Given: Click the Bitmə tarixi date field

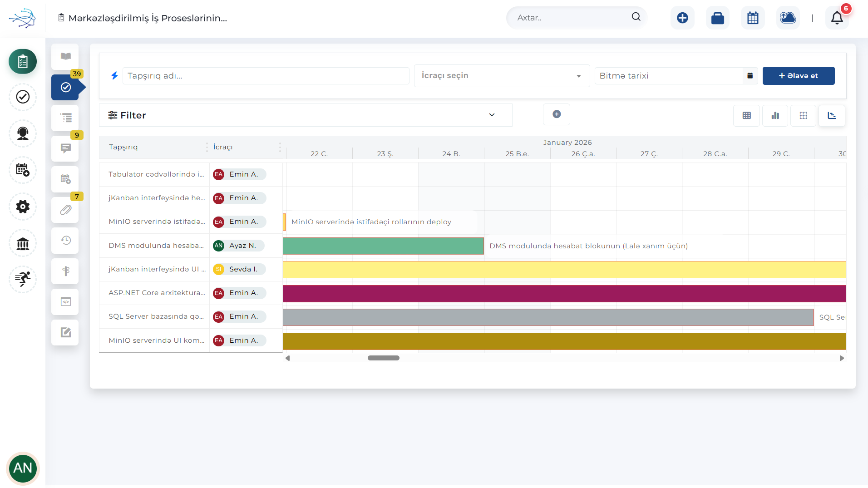Looking at the screenshot, I should (x=669, y=76).
